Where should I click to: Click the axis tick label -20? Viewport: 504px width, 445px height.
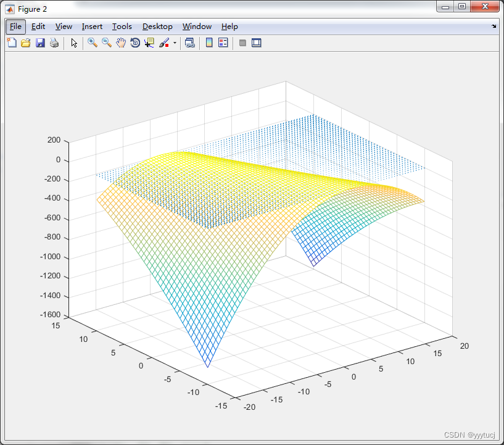(x=249, y=407)
